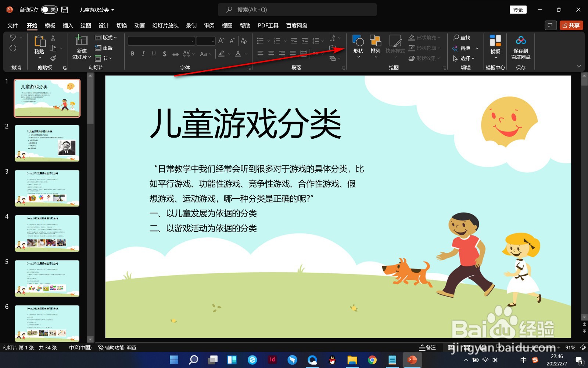The width and height of the screenshot is (588, 368).
Task: Click the Format Painter brush icon
Action: 53,58
